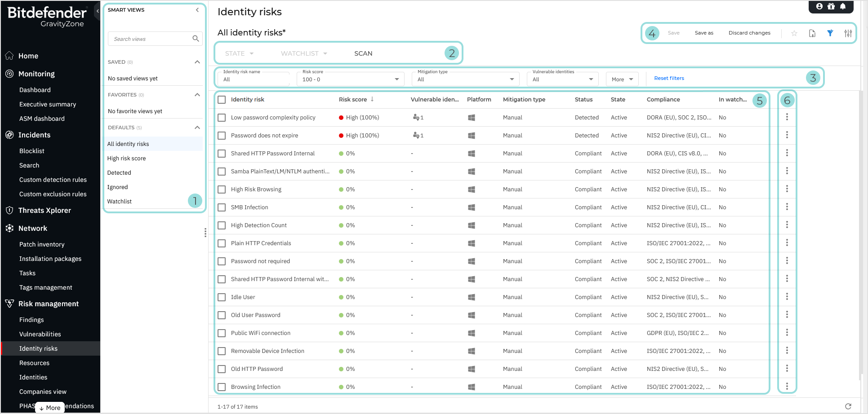Select the Low password complexity policy row checkbox
The height and width of the screenshot is (414, 868).
[222, 117]
